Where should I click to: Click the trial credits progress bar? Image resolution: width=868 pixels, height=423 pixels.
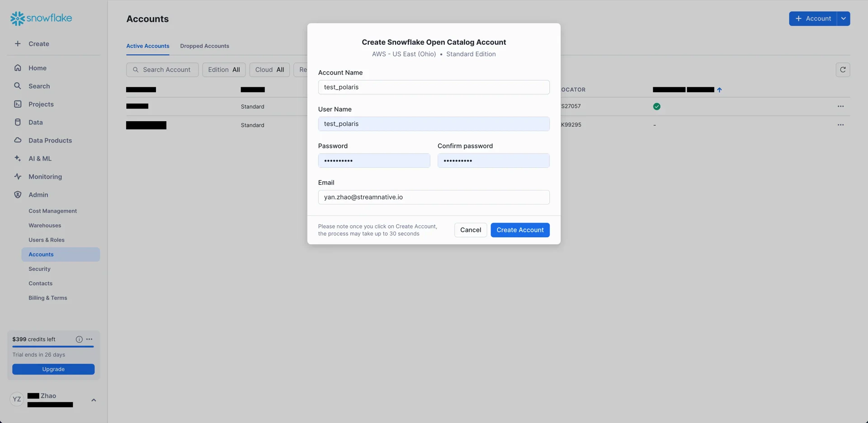pyautogui.click(x=53, y=347)
